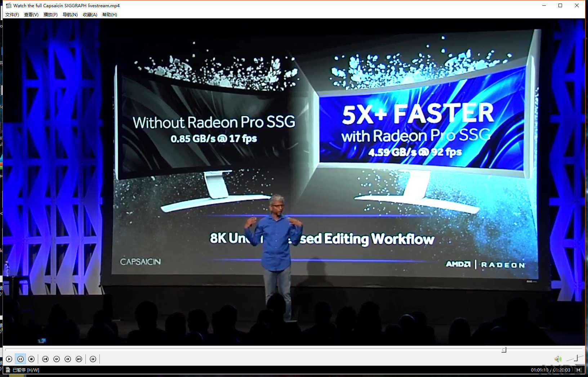Click the seek bar position handle
This screenshot has width=588, height=377.
tap(504, 350)
